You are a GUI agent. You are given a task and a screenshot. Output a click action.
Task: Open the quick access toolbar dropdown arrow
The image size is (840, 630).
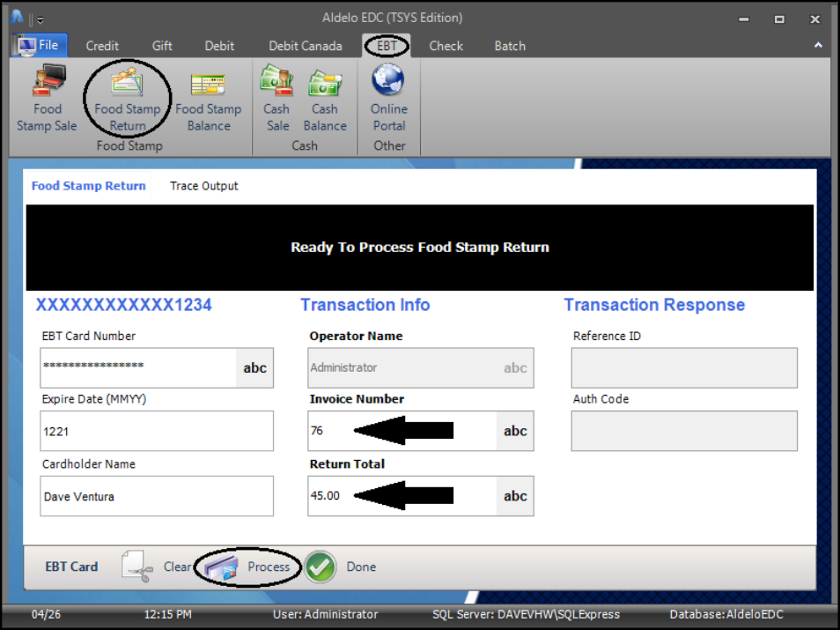41,20
